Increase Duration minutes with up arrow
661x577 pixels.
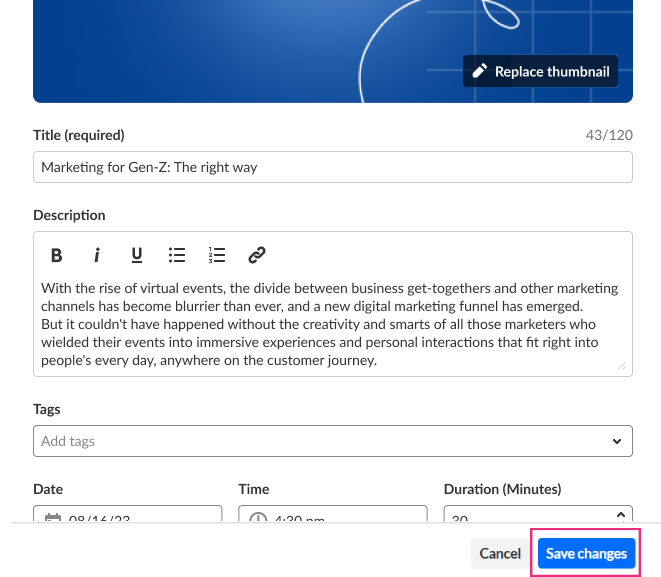(x=621, y=515)
